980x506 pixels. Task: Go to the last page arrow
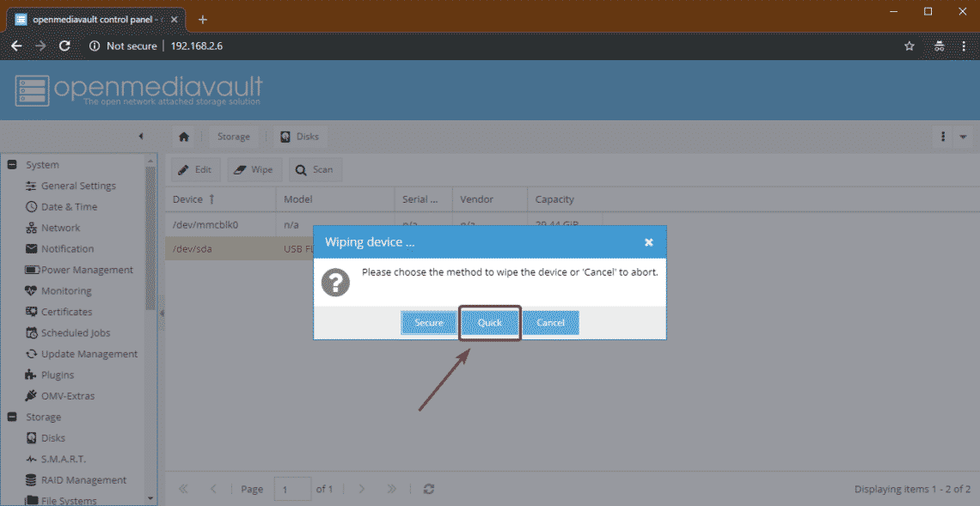[x=391, y=489]
